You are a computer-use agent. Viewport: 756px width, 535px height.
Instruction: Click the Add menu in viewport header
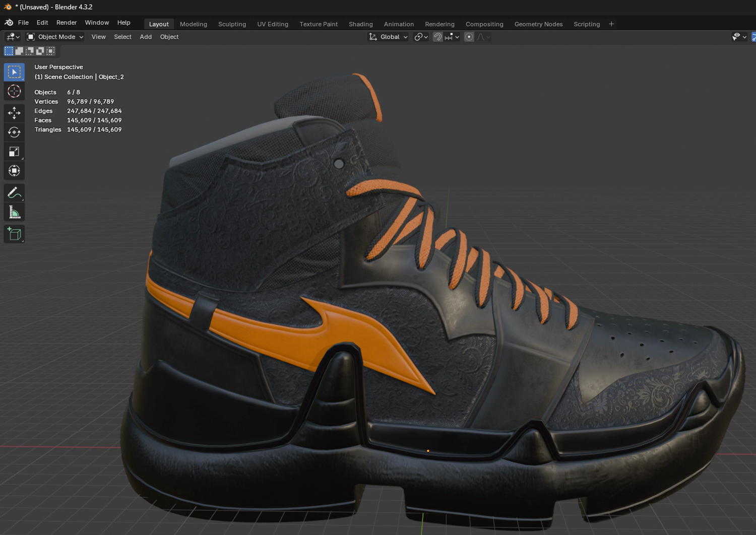point(146,37)
